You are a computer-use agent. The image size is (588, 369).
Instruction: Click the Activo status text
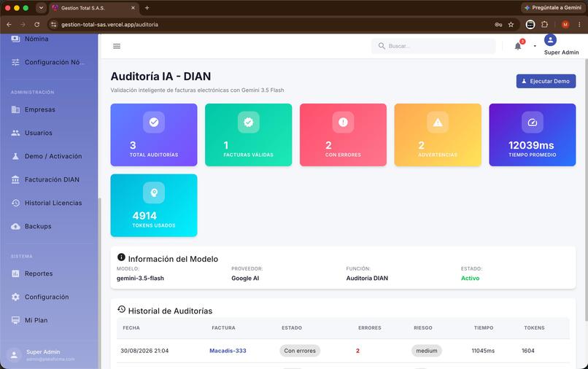pos(471,279)
